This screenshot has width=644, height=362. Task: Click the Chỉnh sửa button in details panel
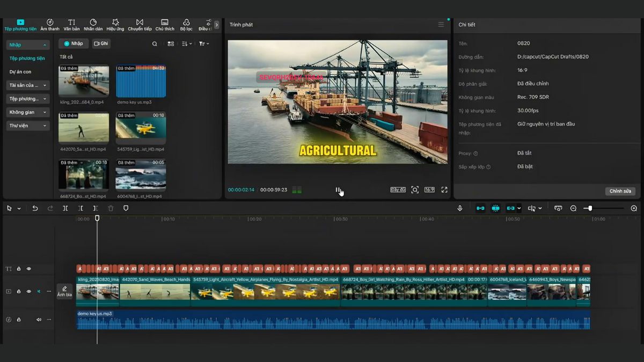[x=621, y=190]
